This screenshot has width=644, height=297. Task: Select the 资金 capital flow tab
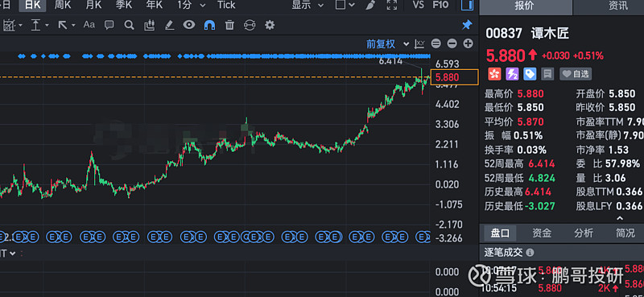click(542, 233)
